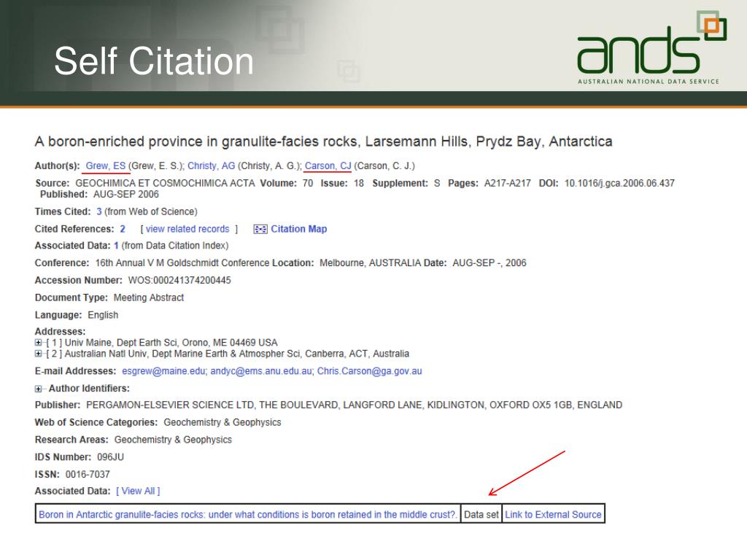Expand address 2 Australian Natl Univ

(38, 354)
